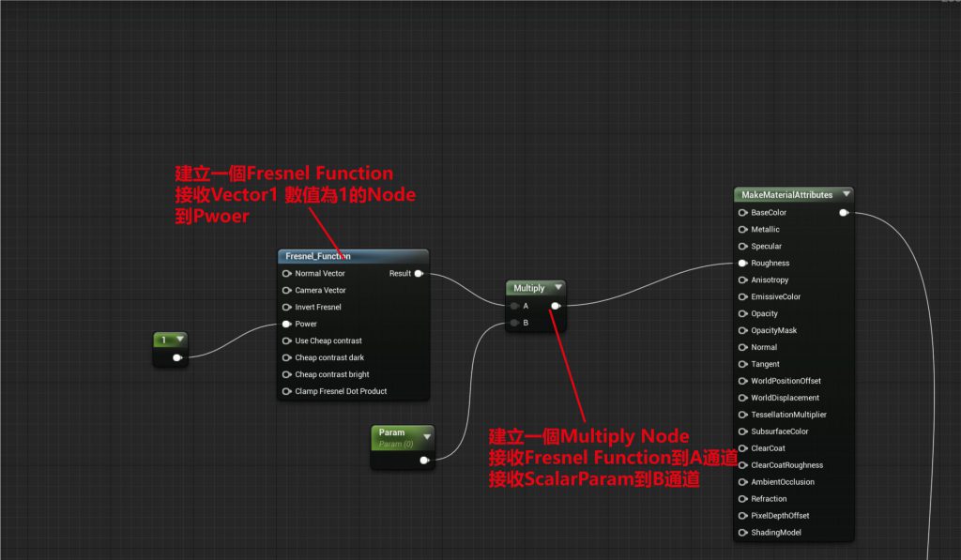Toggle the Use Cheap contrast input pin
The width and height of the screenshot is (961, 560).
point(287,341)
